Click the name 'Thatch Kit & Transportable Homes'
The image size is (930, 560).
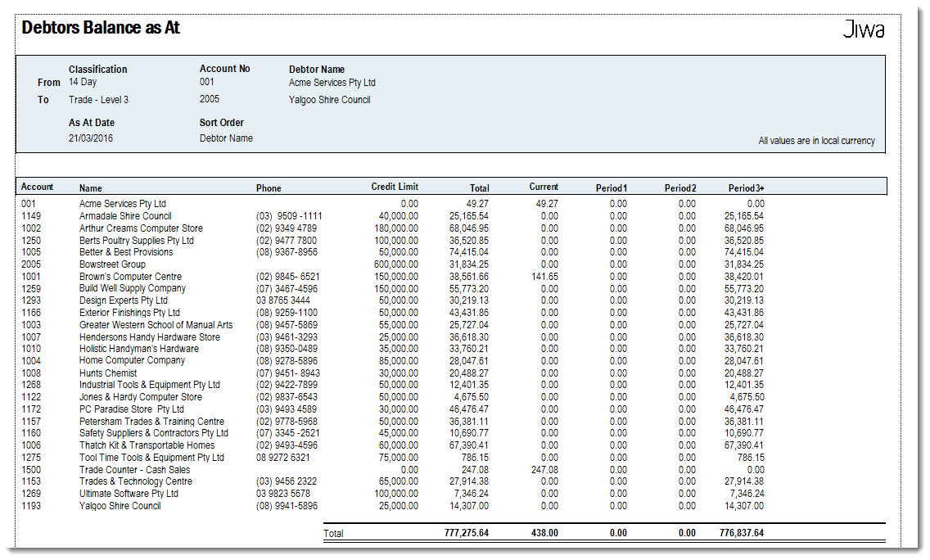click(x=147, y=445)
